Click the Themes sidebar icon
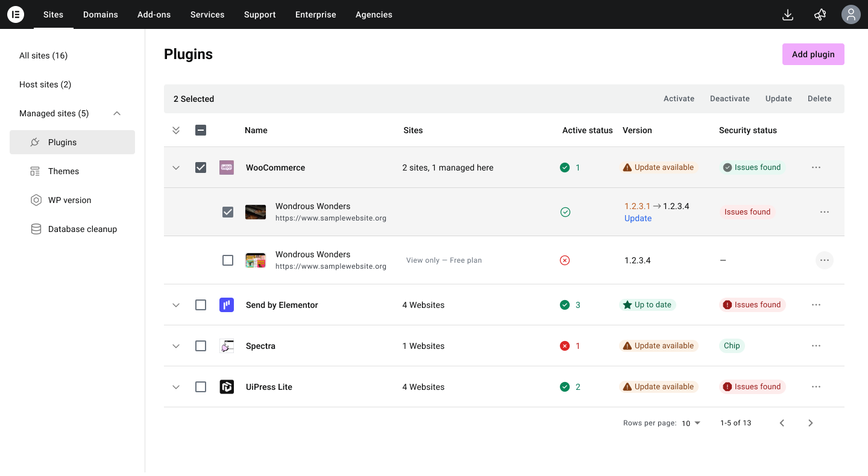868x476 pixels. click(35, 171)
